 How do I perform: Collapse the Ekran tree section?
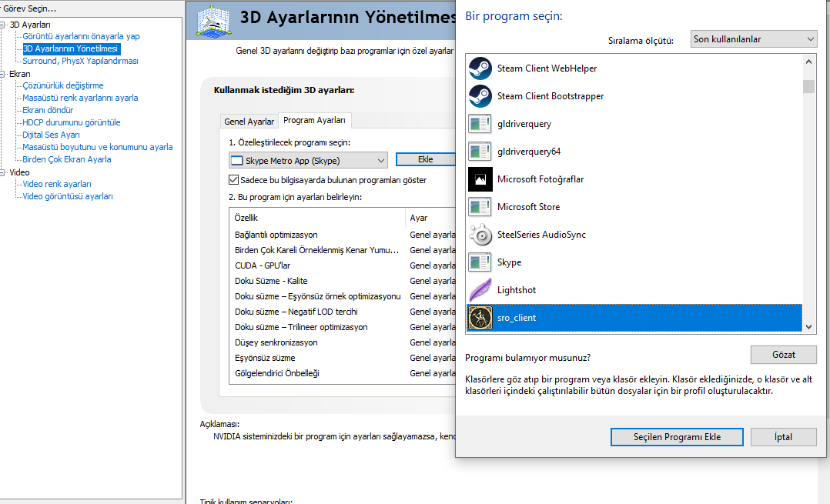pyautogui.click(x=4, y=74)
